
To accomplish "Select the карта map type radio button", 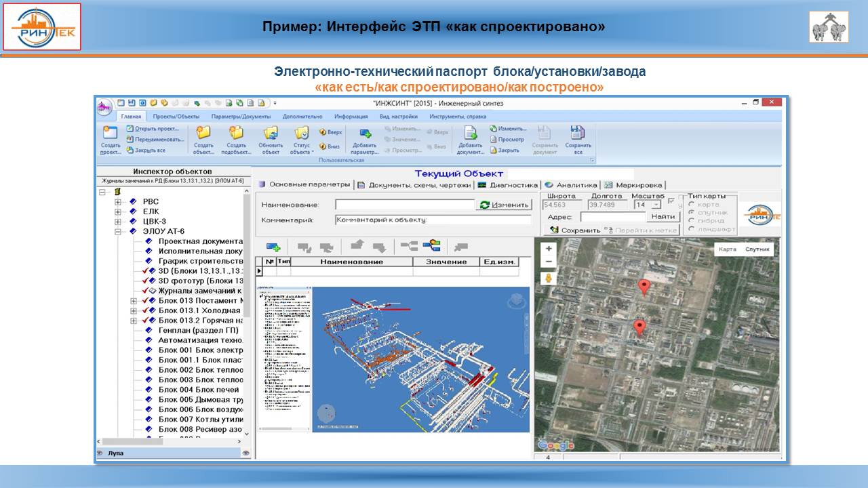I will [692, 205].
